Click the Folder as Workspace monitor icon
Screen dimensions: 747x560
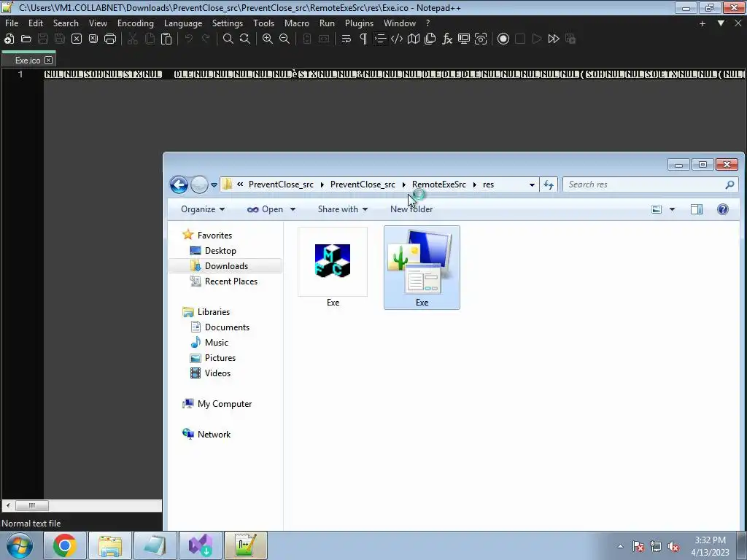pyautogui.click(x=464, y=39)
